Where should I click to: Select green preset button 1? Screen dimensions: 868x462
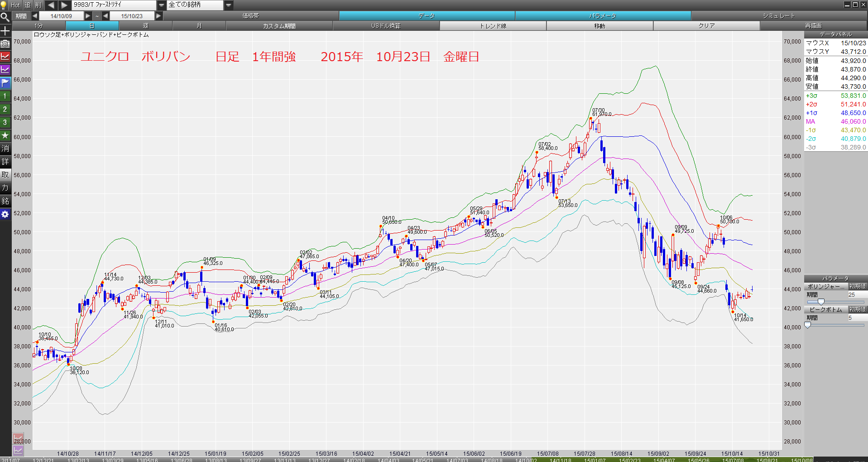coord(5,96)
